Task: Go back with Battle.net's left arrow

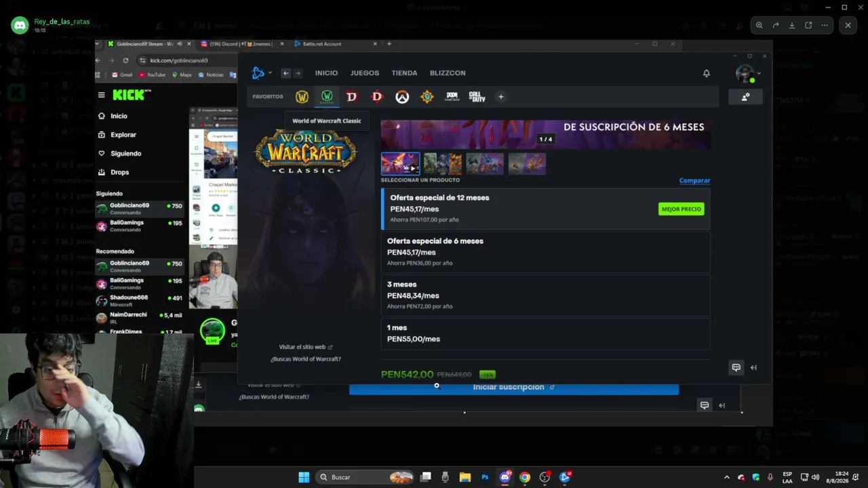Action: click(286, 73)
